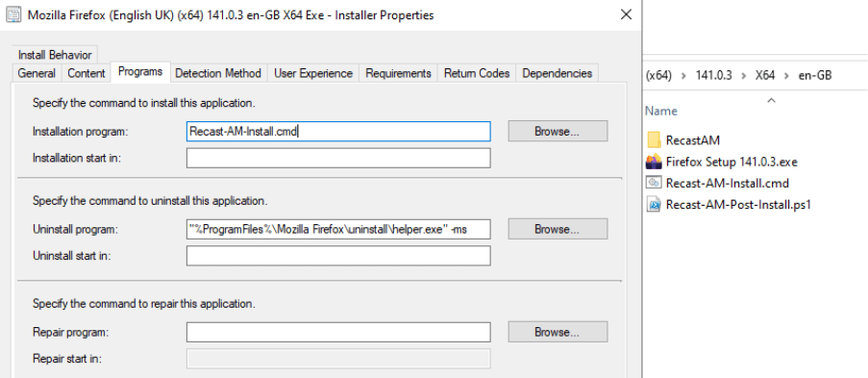
Task: Click the X64 breadcrumb in Explorer
Action: 765,75
